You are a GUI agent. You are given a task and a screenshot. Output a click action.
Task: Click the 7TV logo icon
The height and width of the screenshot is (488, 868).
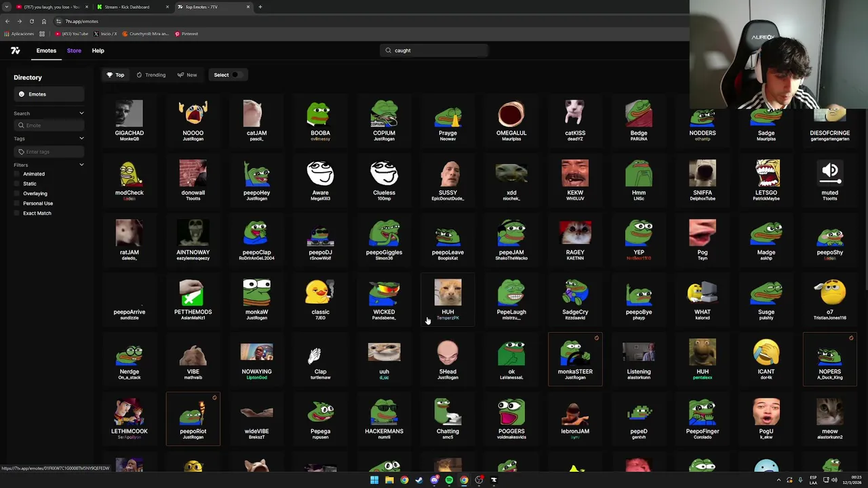[x=15, y=50]
